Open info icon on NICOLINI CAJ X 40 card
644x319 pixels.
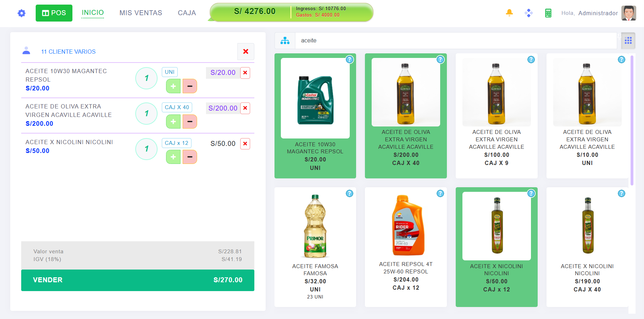click(x=621, y=194)
